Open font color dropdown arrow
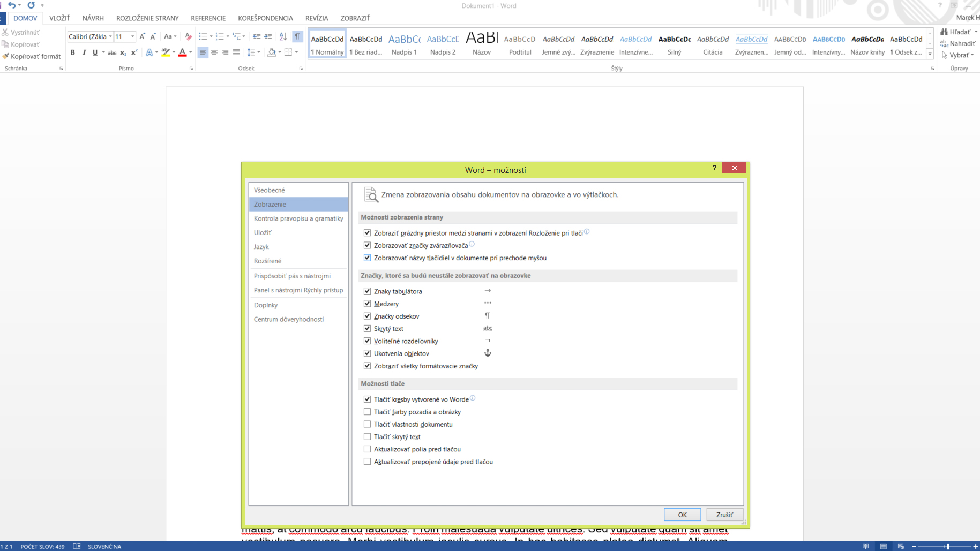 [191, 52]
